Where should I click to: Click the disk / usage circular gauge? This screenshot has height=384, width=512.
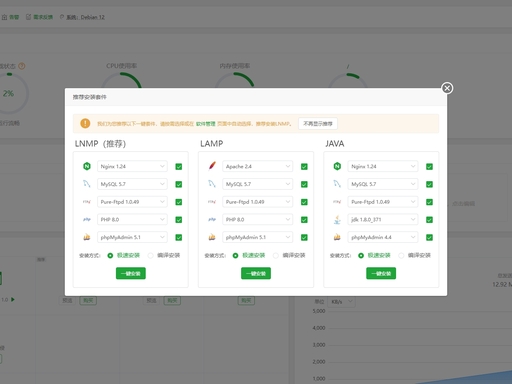coord(348,80)
